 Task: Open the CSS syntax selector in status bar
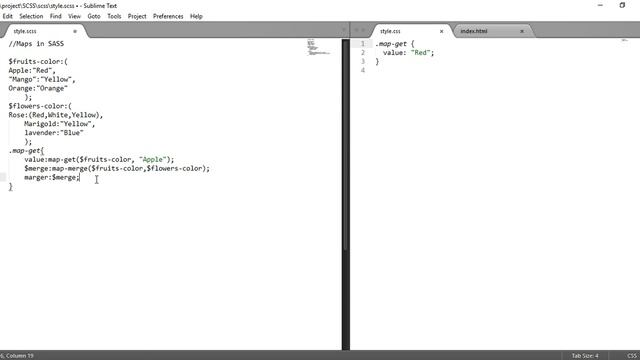[632, 356]
